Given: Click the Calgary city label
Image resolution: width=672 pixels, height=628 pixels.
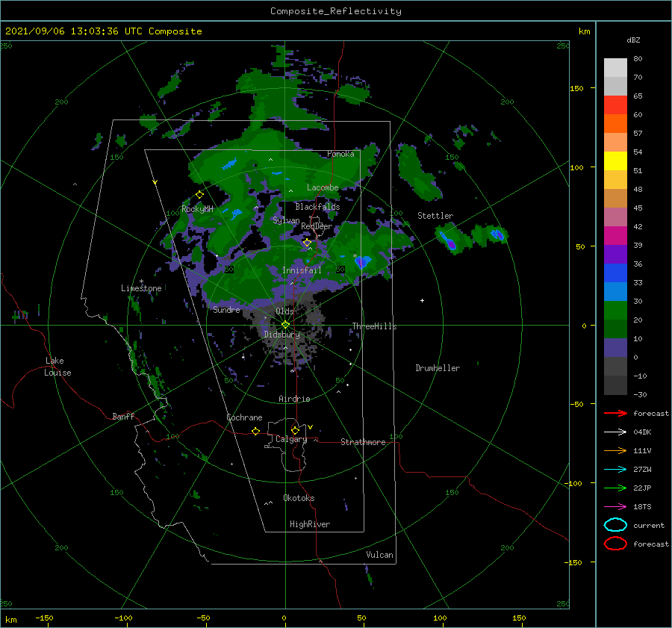Looking at the screenshot, I should [x=291, y=439].
